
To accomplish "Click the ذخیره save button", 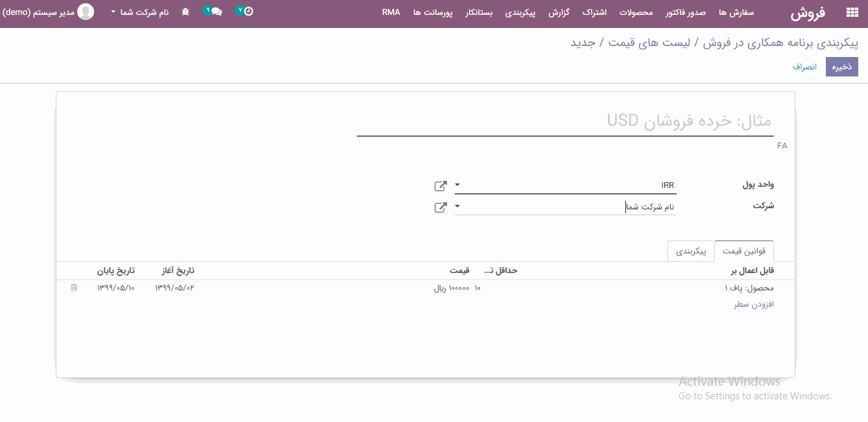I will point(841,67).
